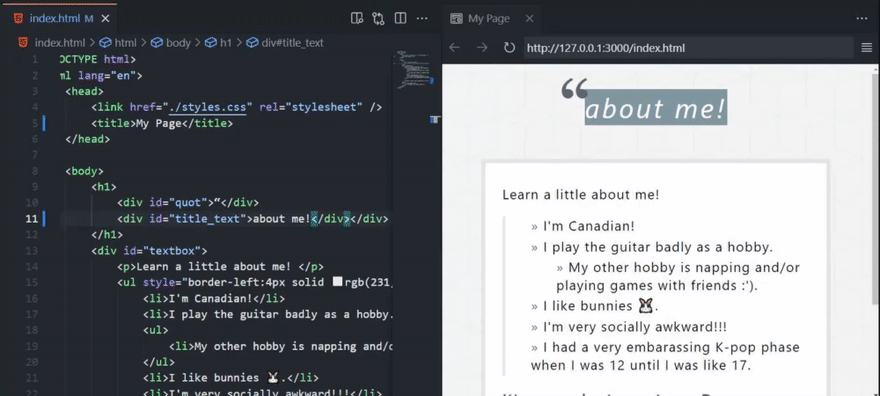Image resolution: width=880 pixels, height=396 pixels.
Task: Open div#title_text breadcrumb dropdown
Action: point(285,43)
